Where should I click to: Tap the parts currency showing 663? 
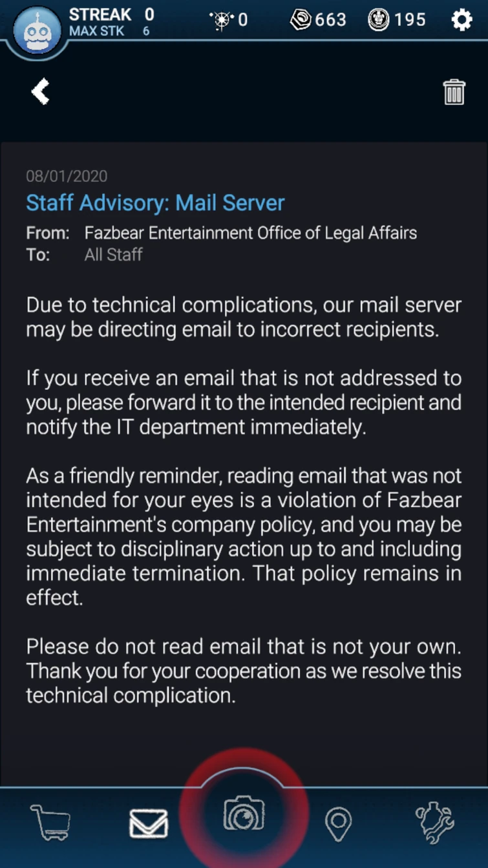[319, 20]
